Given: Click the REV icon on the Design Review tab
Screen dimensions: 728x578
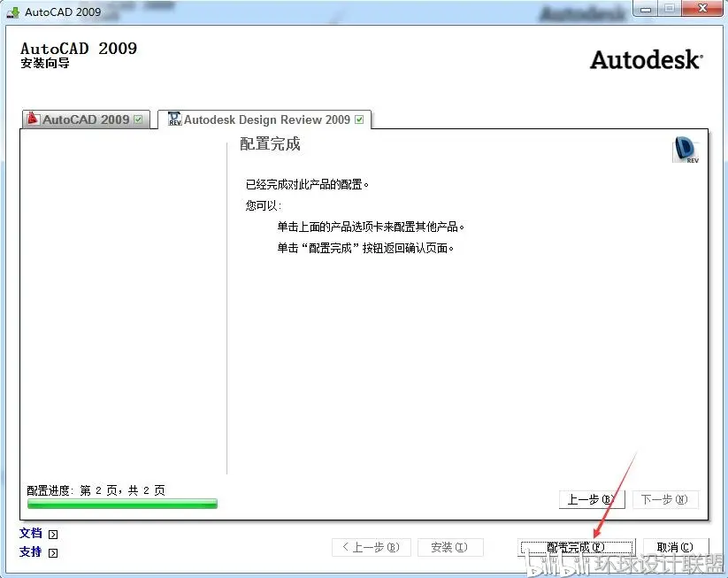Looking at the screenshot, I should [x=174, y=119].
